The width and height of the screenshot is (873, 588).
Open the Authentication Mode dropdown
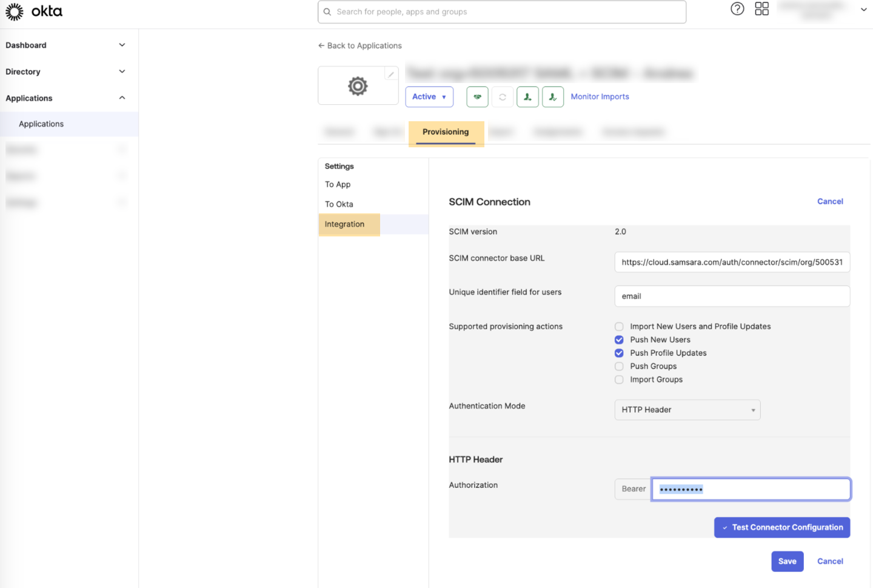click(687, 410)
